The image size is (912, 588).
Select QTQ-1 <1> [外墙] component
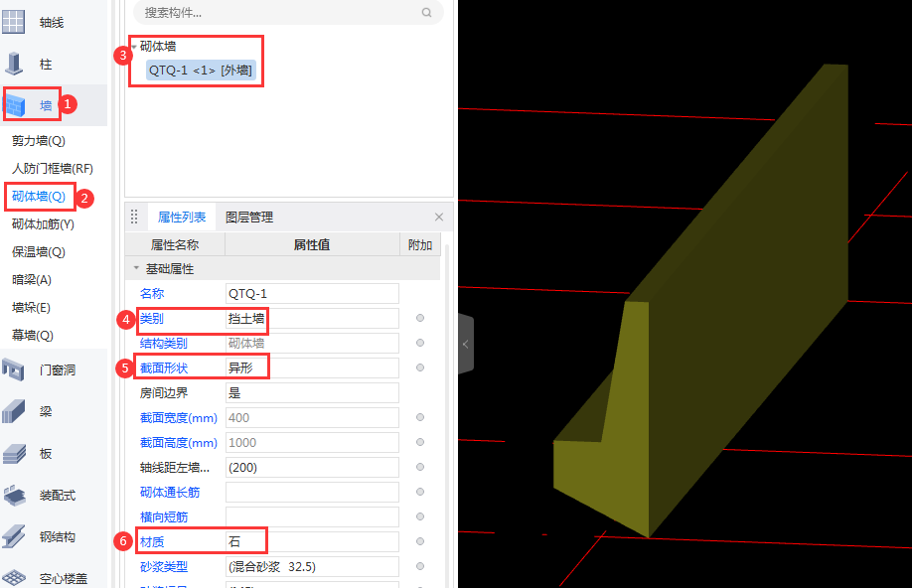click(x=201, y=71)
